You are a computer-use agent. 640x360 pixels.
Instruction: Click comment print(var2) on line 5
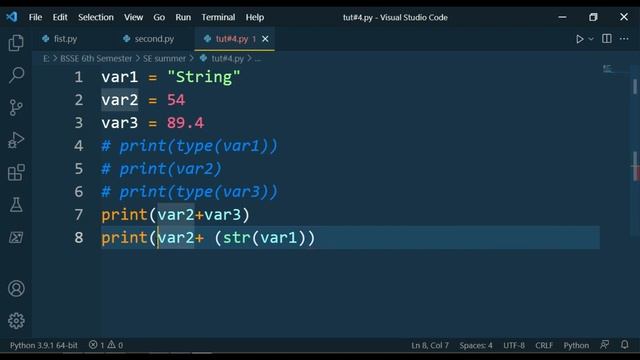[x=171, y=169]
